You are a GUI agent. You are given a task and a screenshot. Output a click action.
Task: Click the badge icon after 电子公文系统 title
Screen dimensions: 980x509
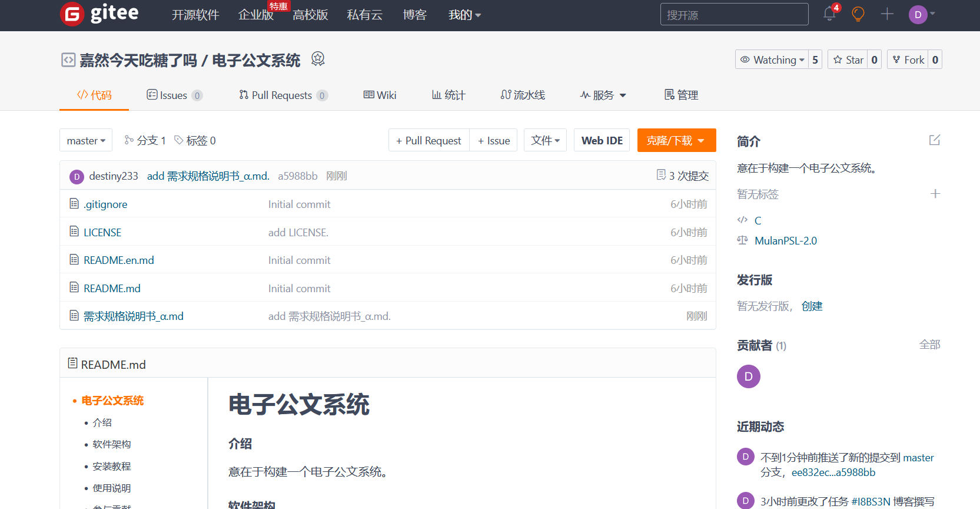318,59
